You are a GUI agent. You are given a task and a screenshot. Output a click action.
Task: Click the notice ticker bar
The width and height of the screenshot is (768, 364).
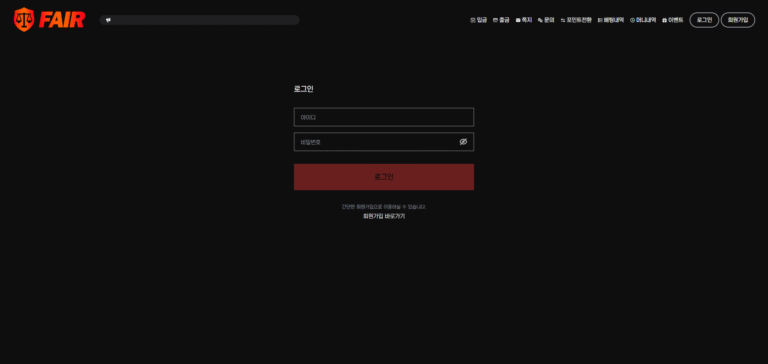[199, 20]
